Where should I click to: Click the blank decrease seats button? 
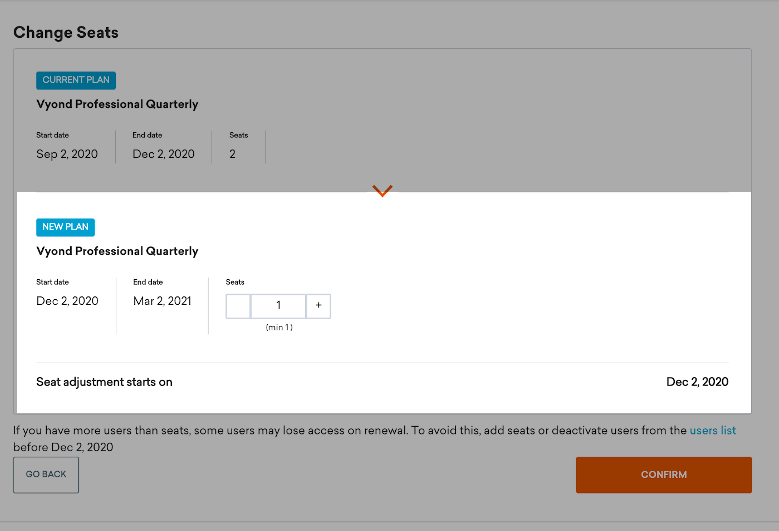(x=238, y=306)
